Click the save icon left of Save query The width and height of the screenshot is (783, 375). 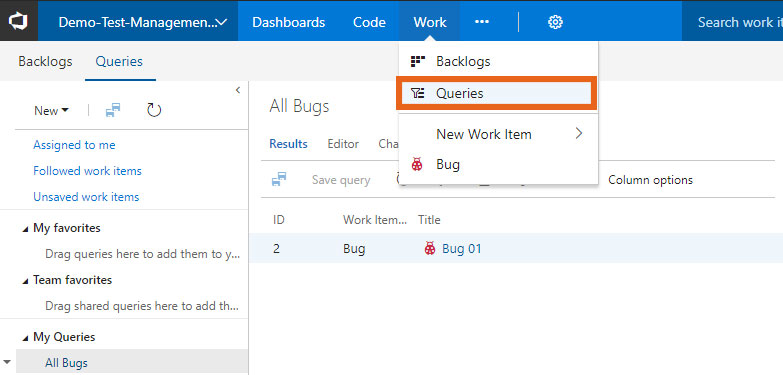point(279,179)
